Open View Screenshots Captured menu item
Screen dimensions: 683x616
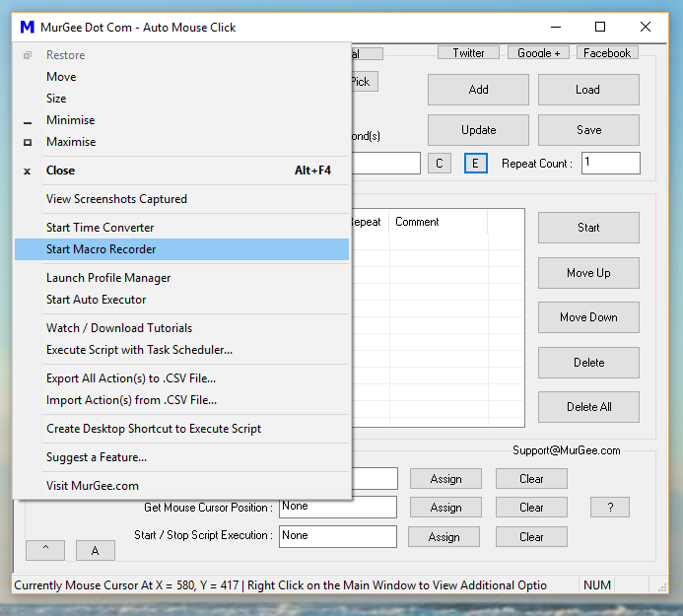coord(116,199)
